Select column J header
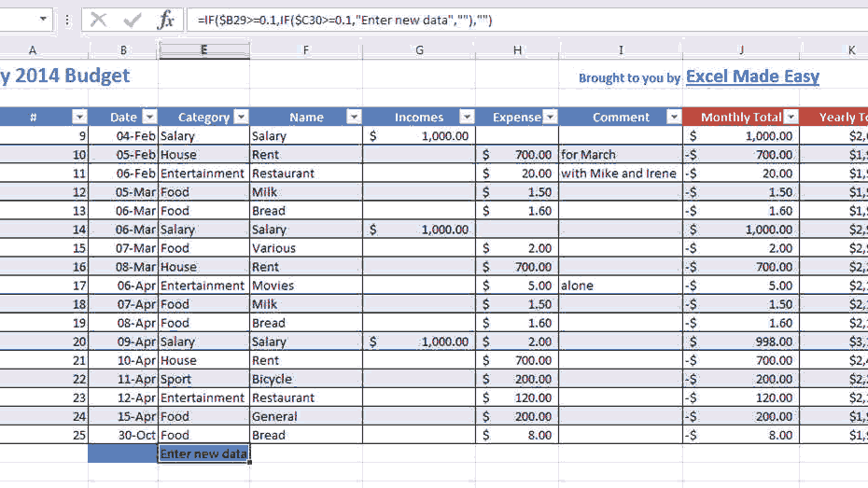 tap(741, 50)
